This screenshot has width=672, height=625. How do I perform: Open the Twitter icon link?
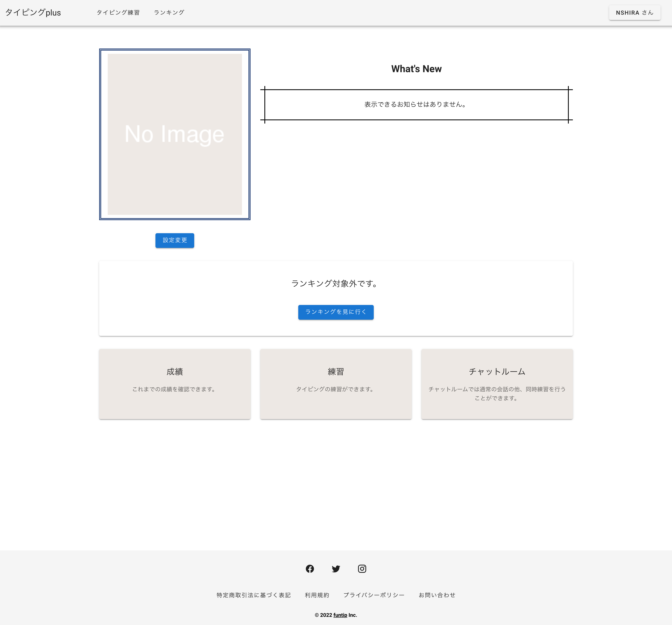[336, 569]
